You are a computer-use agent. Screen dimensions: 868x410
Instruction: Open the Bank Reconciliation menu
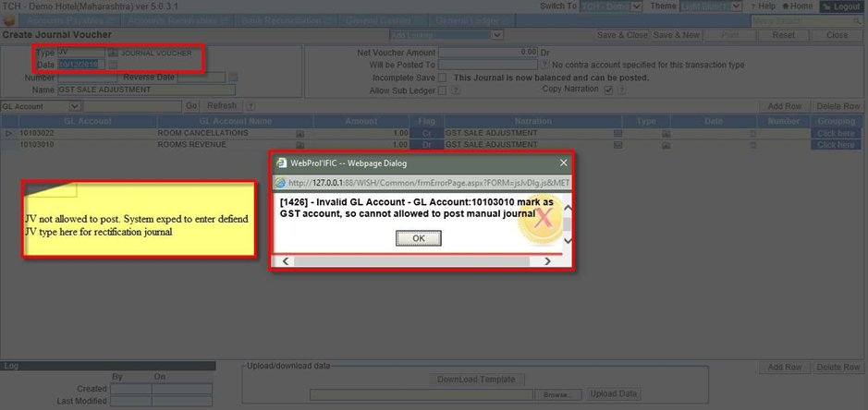click(287, 20)
